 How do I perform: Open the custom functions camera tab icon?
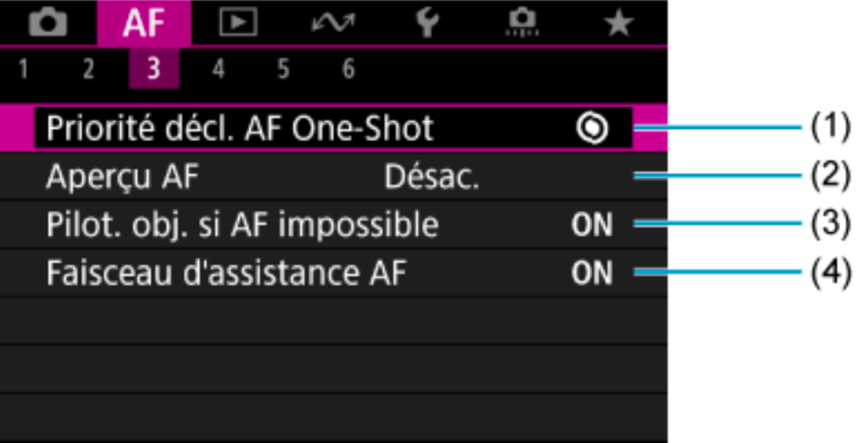pyautogui.click(x=522, y=25)
